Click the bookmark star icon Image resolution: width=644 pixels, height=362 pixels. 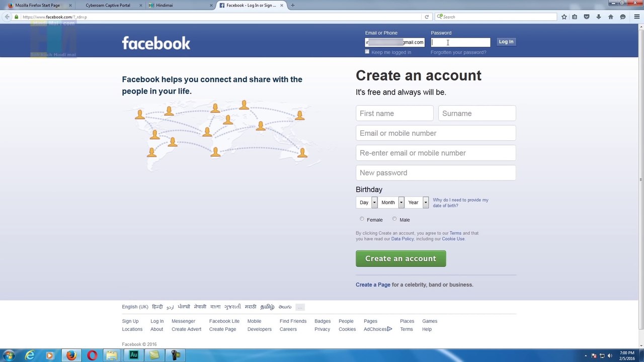[564, 17]
